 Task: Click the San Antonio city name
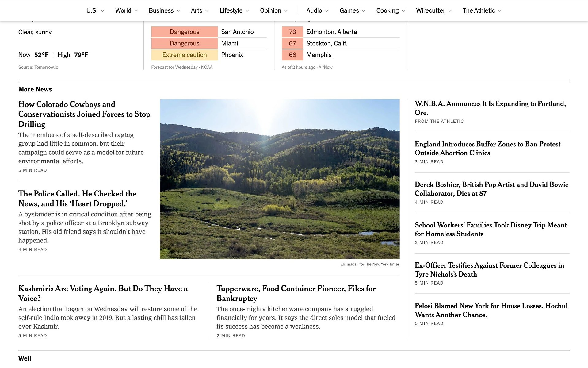[x=237, y=32]
